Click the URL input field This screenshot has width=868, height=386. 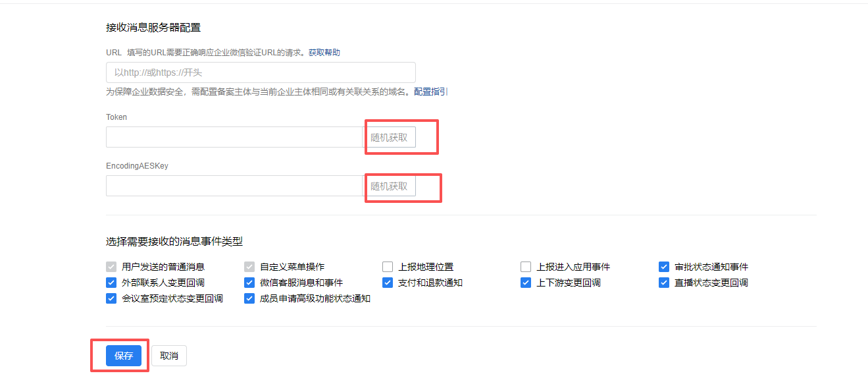(261, 72)
